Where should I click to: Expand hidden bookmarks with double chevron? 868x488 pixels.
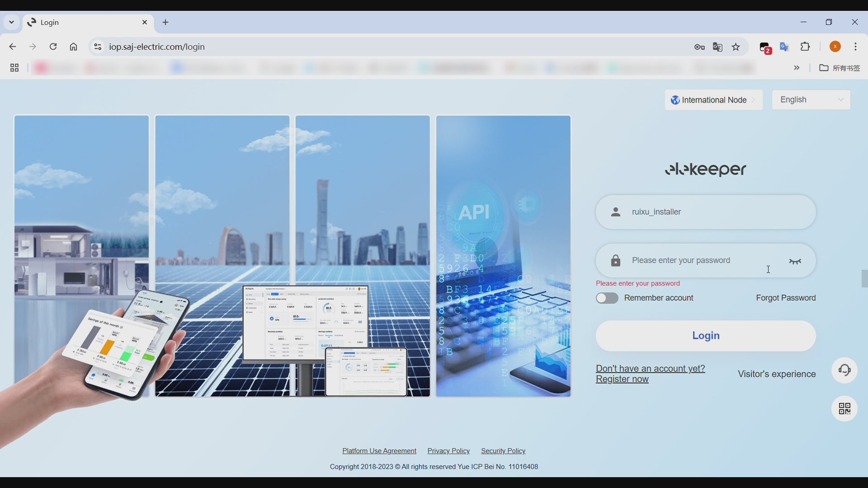click(797, 68)
